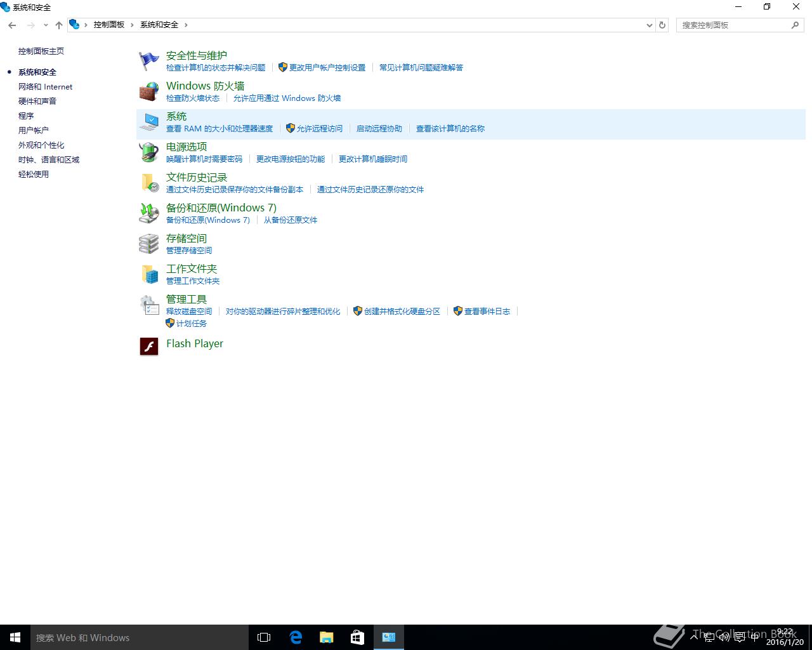
Task: Click the 搜索 Web 和 Windows taskbar search box
Action: pos(140,637)
